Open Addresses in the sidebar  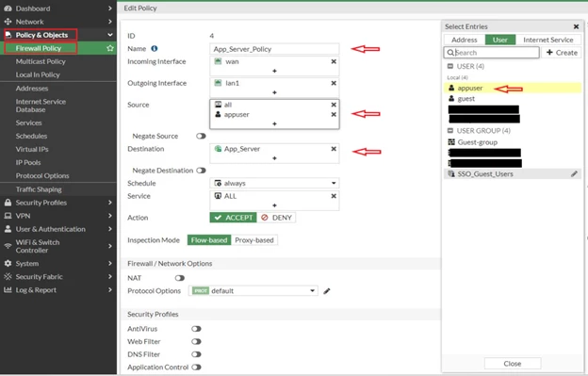[32, 89]
